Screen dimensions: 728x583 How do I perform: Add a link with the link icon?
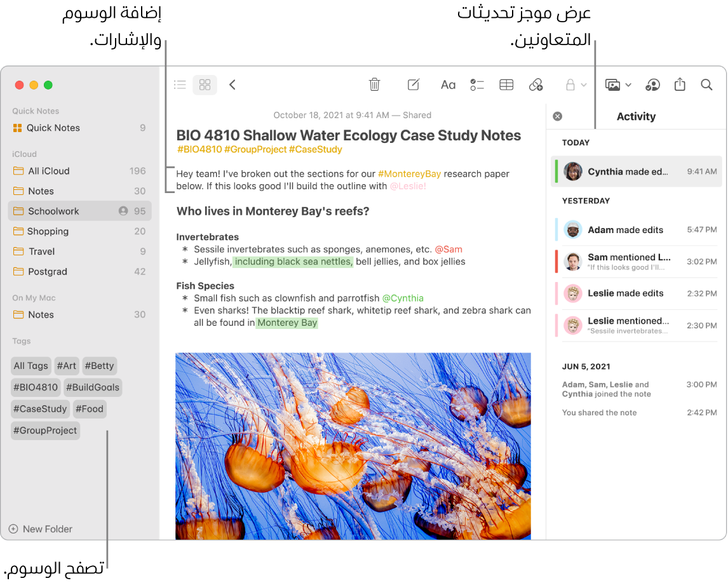coord(536,84)
